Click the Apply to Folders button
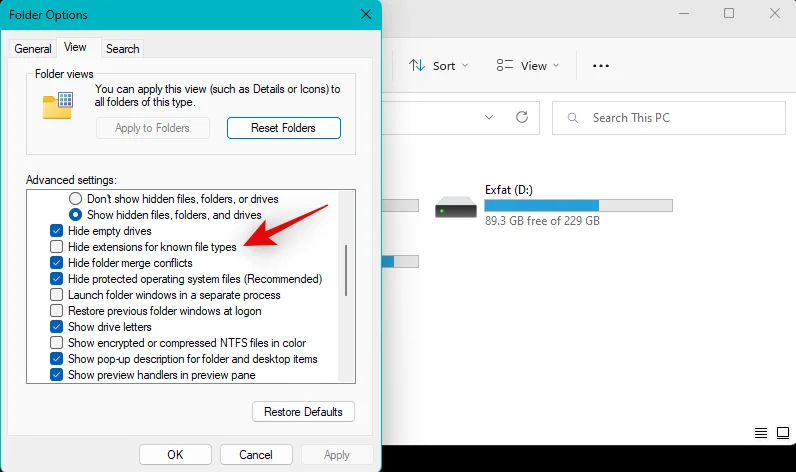The height and width of the screenshot is (472, 796). click(152, 128)
